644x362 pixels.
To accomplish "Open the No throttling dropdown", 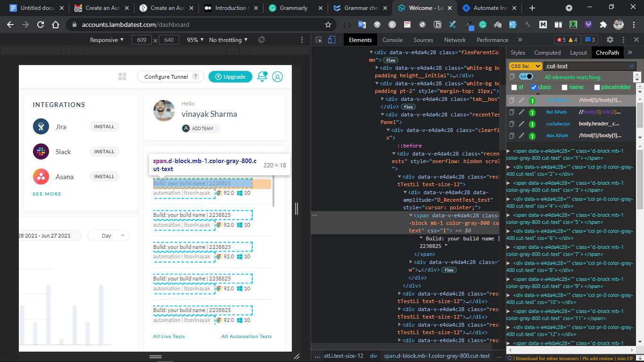I will [x=228, y=40].
